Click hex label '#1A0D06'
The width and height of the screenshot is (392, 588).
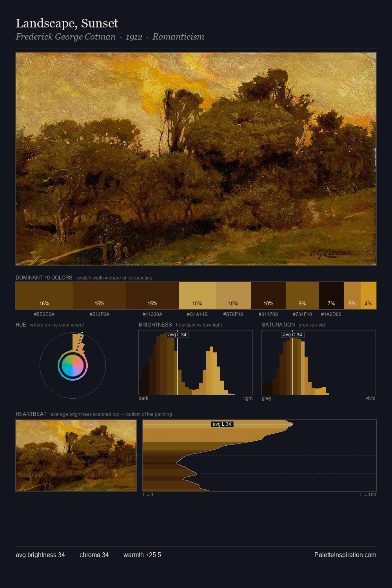[331, 314]
